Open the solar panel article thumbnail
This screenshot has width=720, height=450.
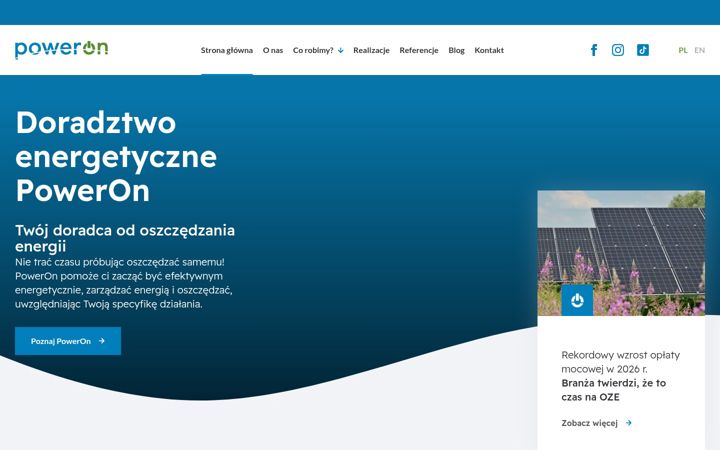click(x=621, y=253)
